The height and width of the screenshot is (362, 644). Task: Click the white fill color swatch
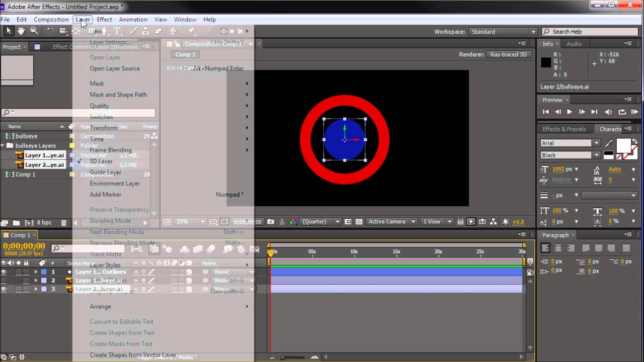[x=623, y=145]
